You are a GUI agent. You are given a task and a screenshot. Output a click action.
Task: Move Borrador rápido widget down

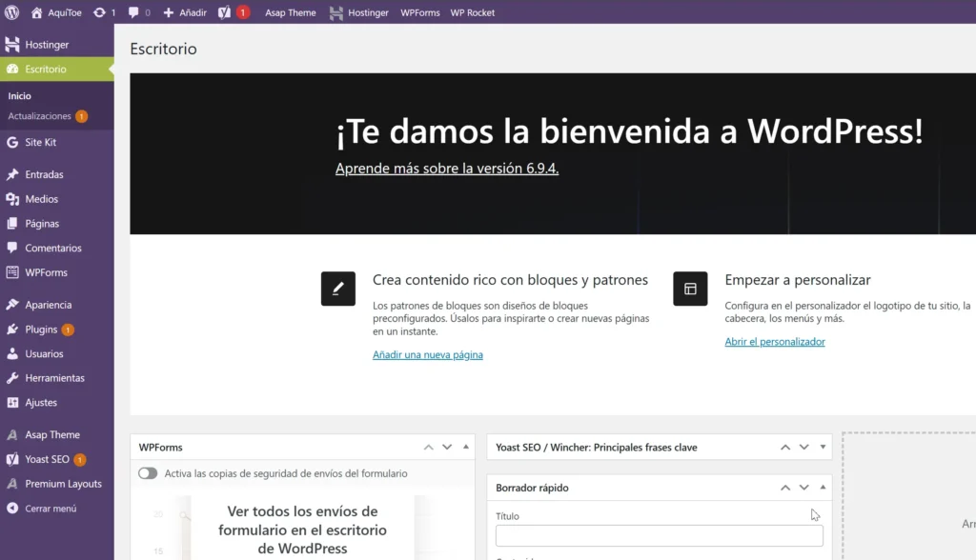point(804,488)
